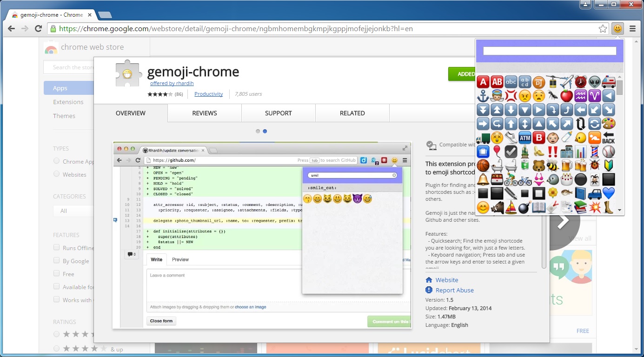The image size is (644, 357).
Task: Click the basketball emoji
Action: coord(483,165)
